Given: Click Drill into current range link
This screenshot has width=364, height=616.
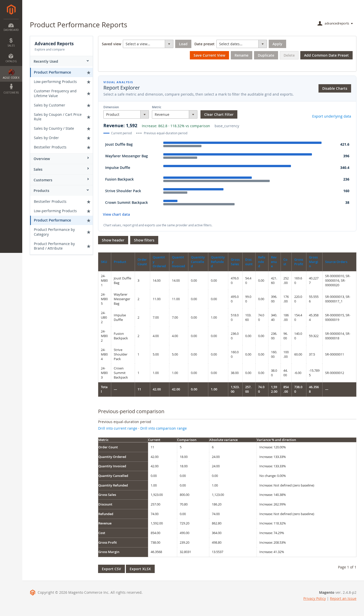Looking at the screenshot, I should (x=118, y=428).
